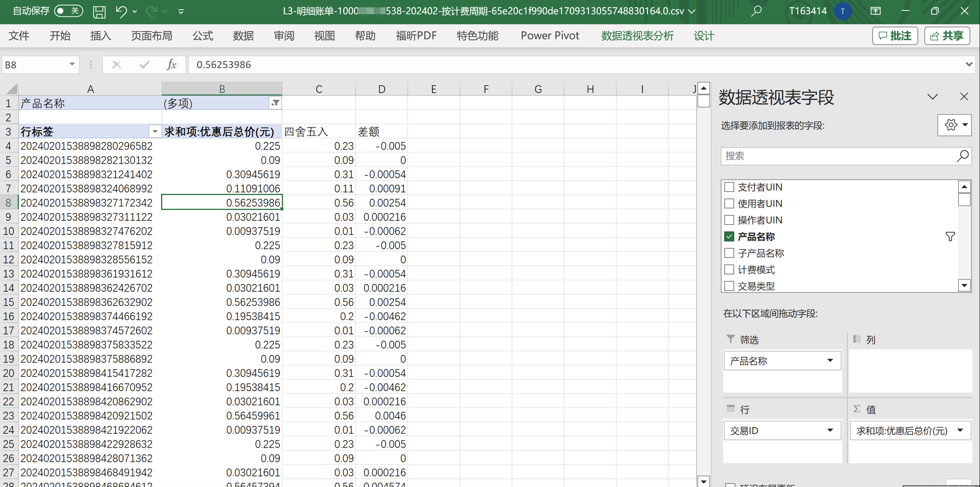Switch to the 开始 ribbon tab
The image size is (980, 487).
pyautogui.click(x=60, y=36)
